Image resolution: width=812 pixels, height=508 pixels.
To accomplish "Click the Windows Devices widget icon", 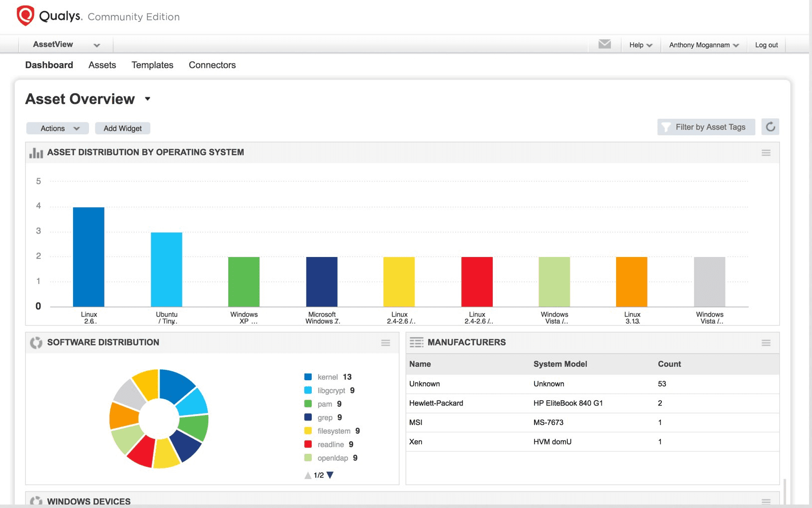I will 35,501.
